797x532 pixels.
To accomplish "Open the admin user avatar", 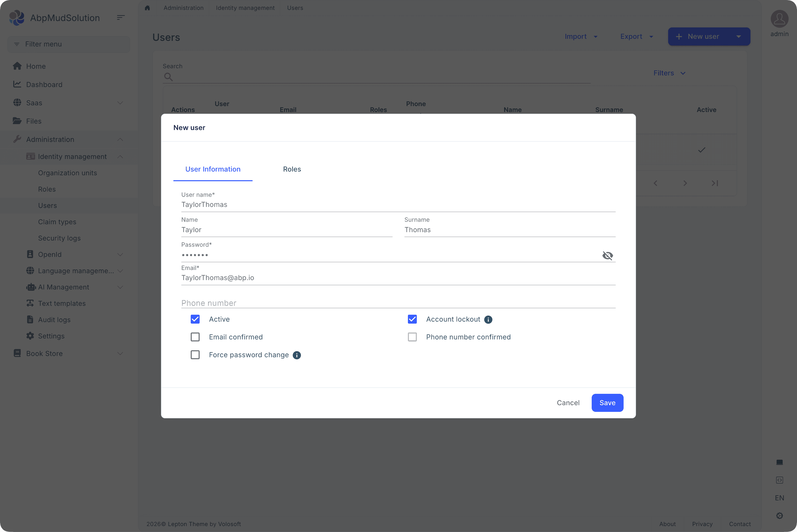I will coord(779,19).
